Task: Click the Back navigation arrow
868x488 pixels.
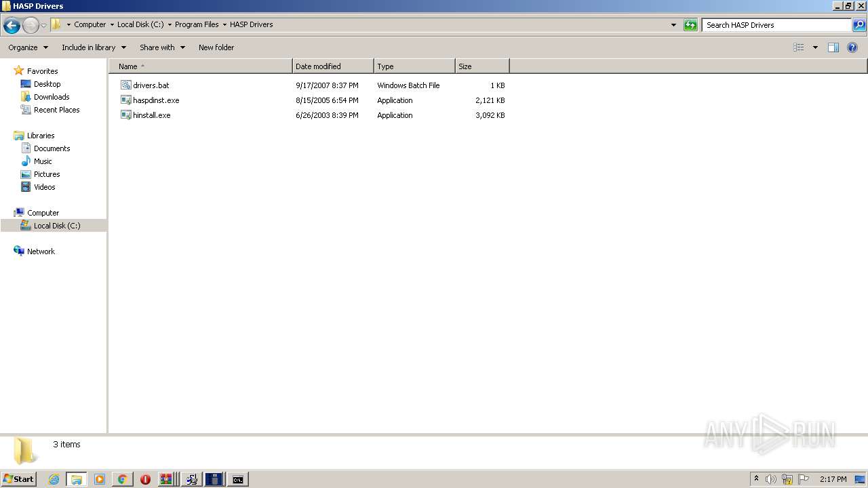Action: click(x=12, y=25)
